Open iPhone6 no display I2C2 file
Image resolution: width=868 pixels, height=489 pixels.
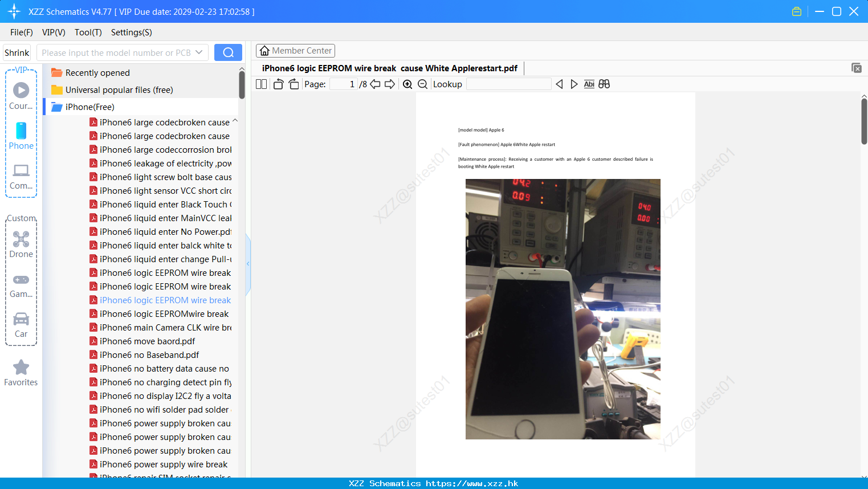pyautogui.click(x=161, y=396)
